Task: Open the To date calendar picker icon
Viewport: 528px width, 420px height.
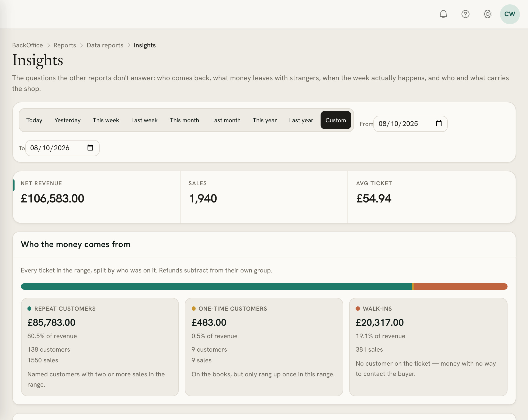Action: 90,148
